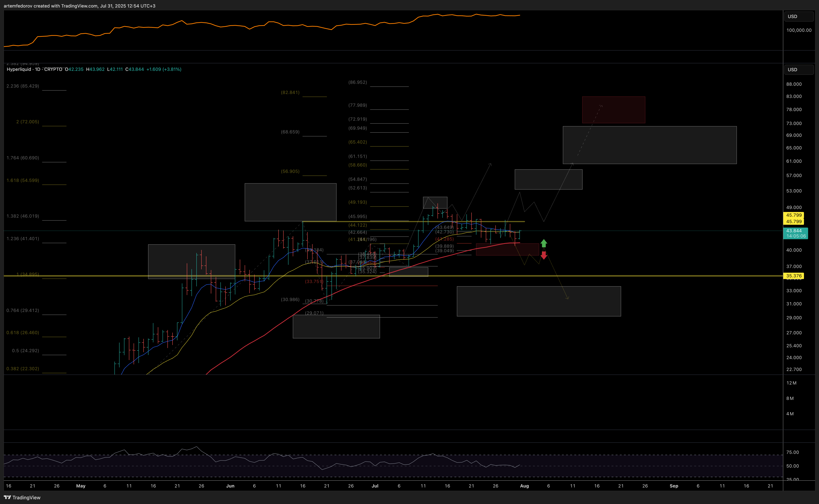819x504 pixels.
Task: Click the close value C43.844
Action: coord(134,69)
